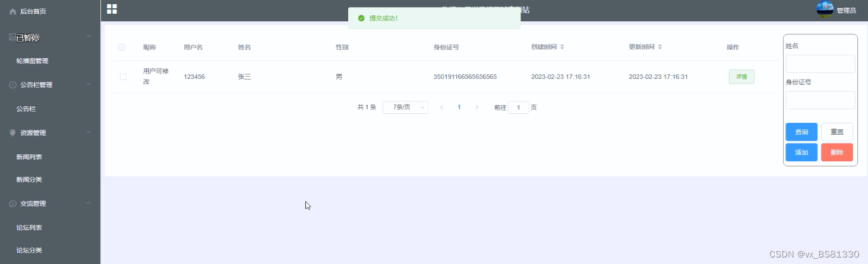Click the name cell 张三
The image size is (868, 264).
(244, 77)
